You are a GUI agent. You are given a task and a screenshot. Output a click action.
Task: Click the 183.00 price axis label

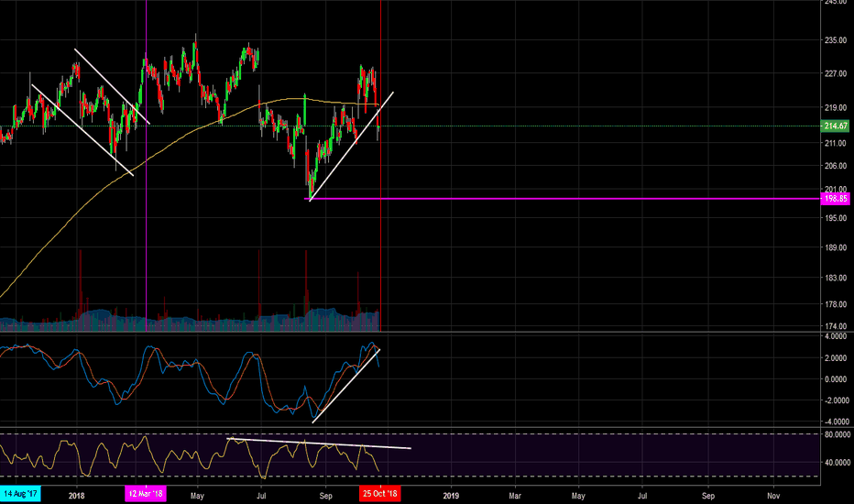[x=836, y=278]
